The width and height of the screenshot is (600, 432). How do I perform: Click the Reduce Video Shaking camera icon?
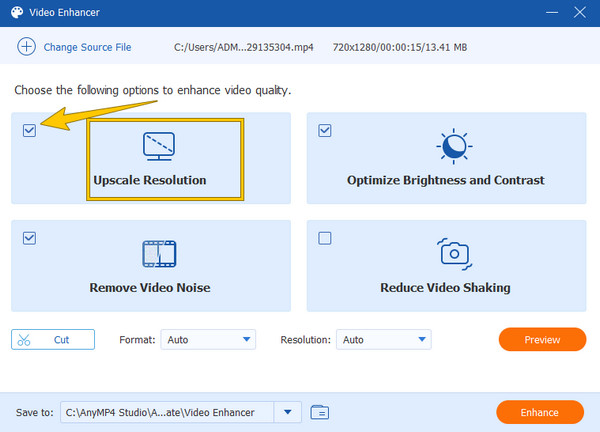(x=454, y=254)
